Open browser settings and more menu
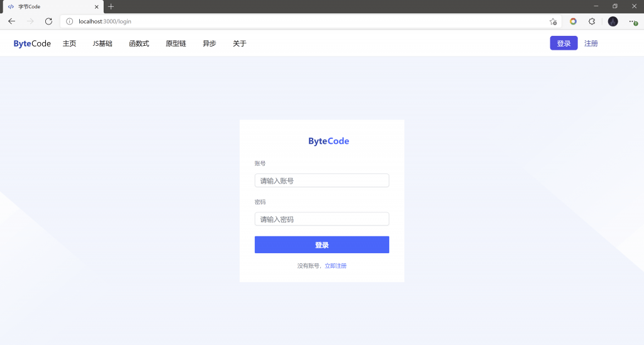The height and width of the screenshot is (345, 644). coord(633,21)
